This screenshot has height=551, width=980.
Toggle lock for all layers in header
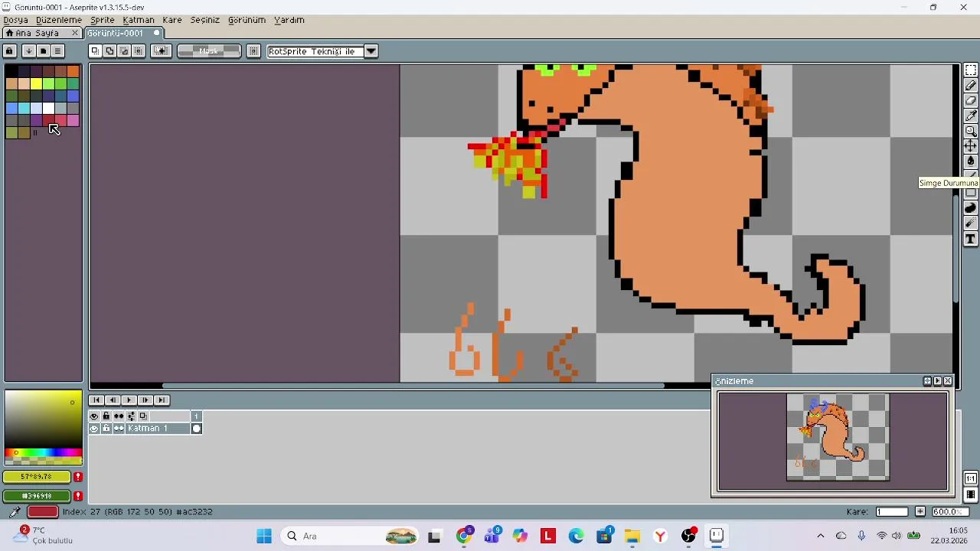[106, 416]
